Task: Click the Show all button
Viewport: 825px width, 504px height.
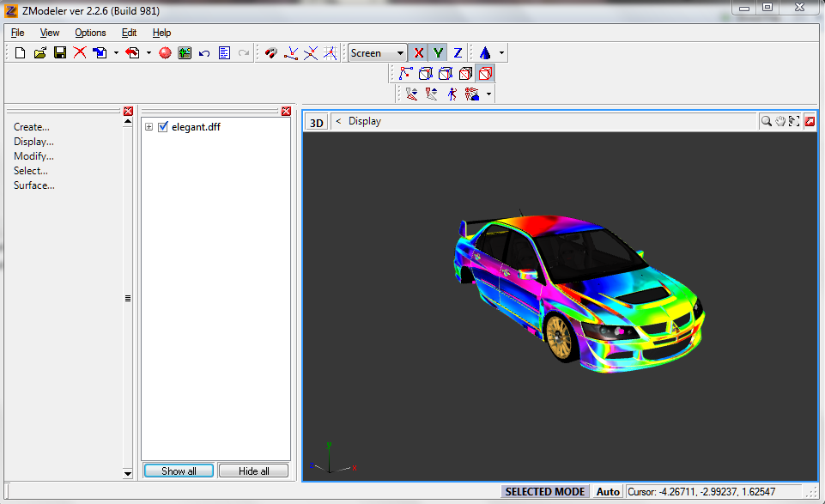Action: click(x=179, y=471)
